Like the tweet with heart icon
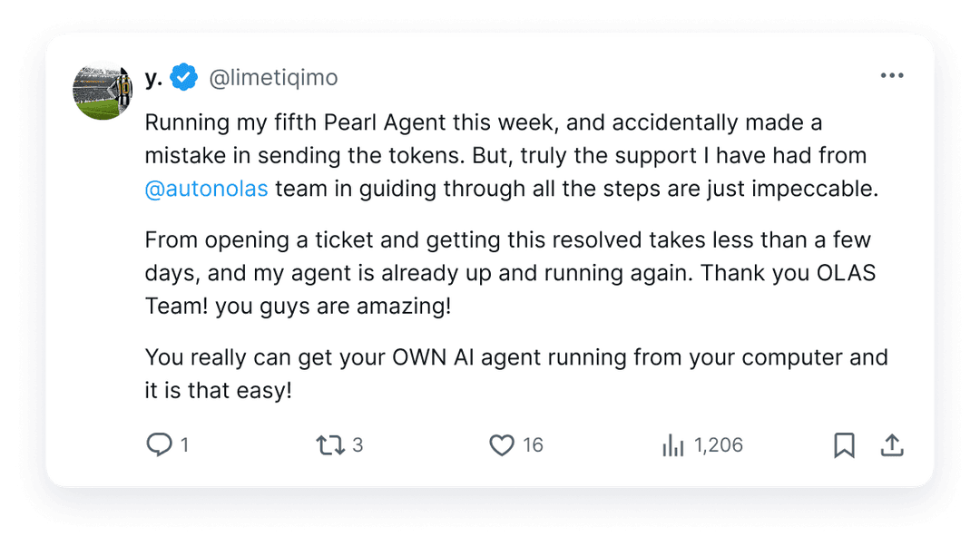Image resolution: width=980 pixels, height=546 pixels. (501, 445)
